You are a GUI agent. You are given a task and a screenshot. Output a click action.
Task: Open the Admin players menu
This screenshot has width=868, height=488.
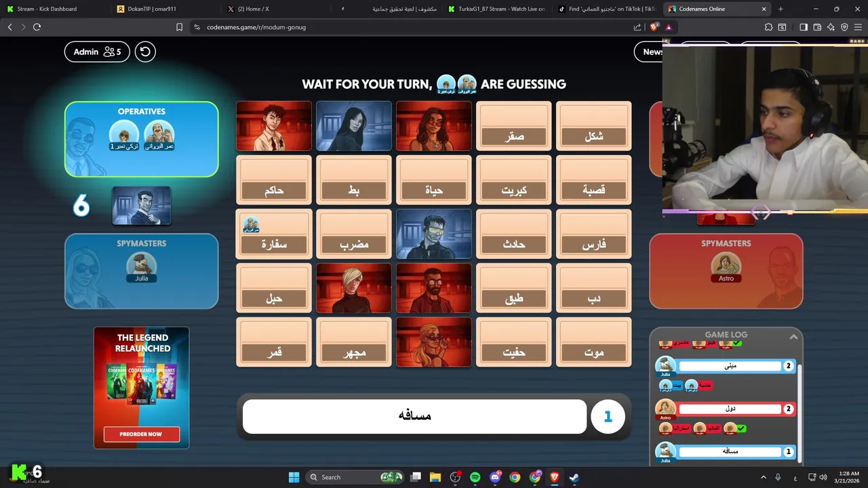point(97,52)
